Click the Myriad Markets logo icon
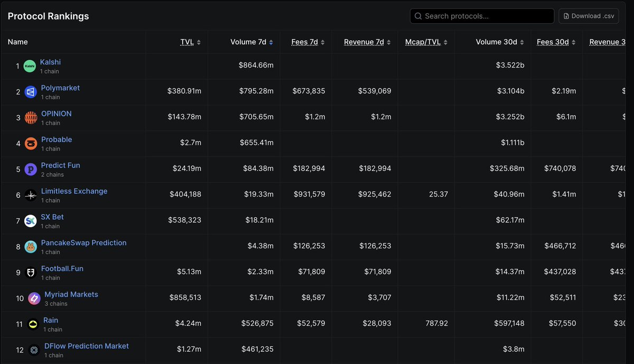The image size is (634, 364). coord(34,298)
